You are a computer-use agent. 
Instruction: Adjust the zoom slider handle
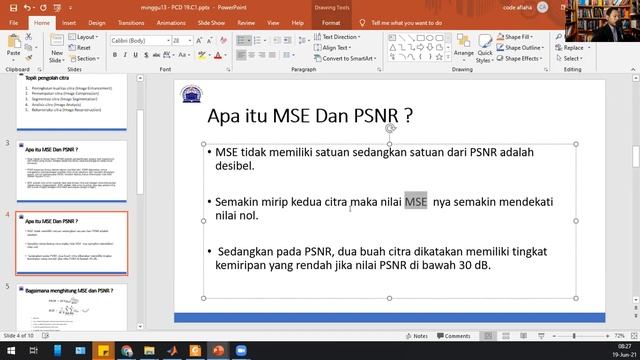pos(574,336)
